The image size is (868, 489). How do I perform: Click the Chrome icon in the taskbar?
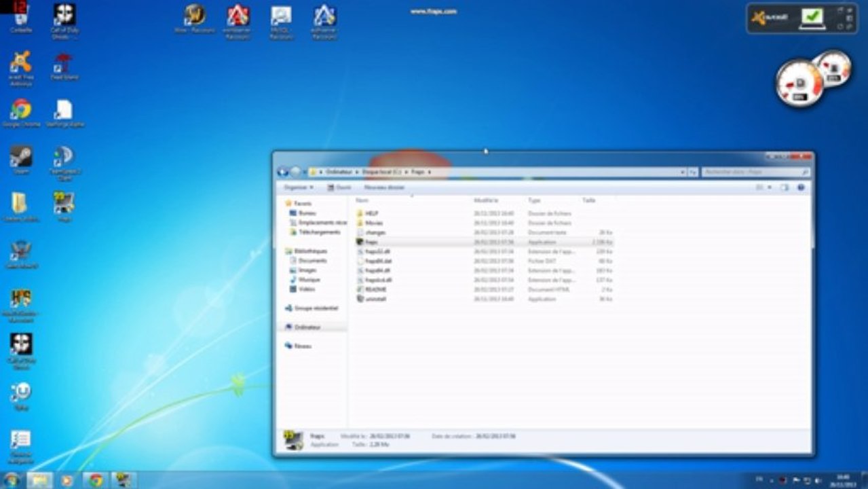click(x=96, y=480)
